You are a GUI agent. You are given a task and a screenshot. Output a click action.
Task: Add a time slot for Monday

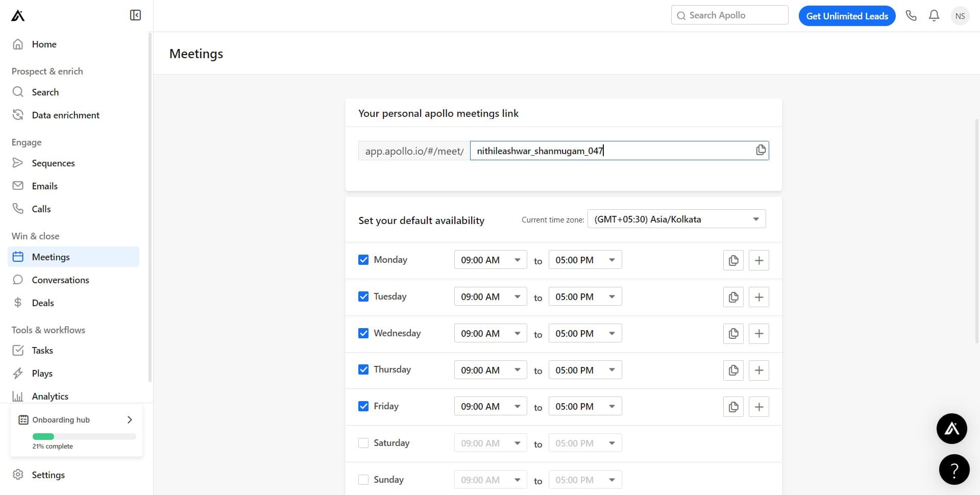coord(759,260)
